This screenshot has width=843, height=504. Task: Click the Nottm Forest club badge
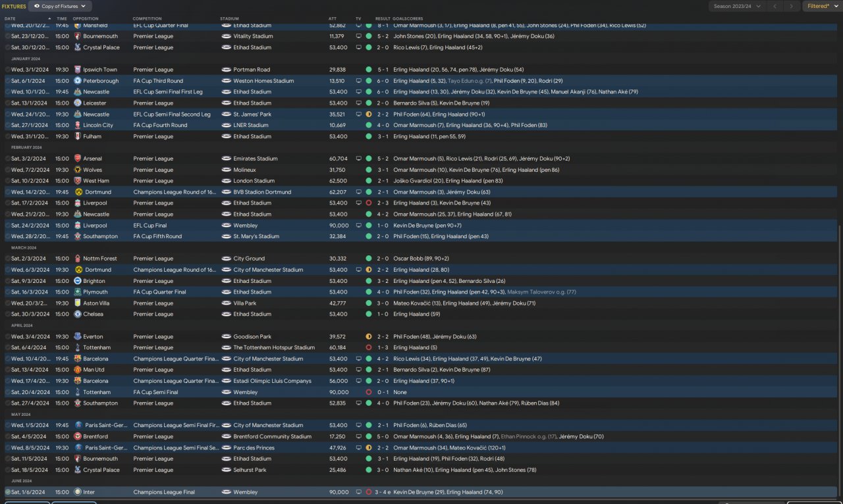(77, 259)
